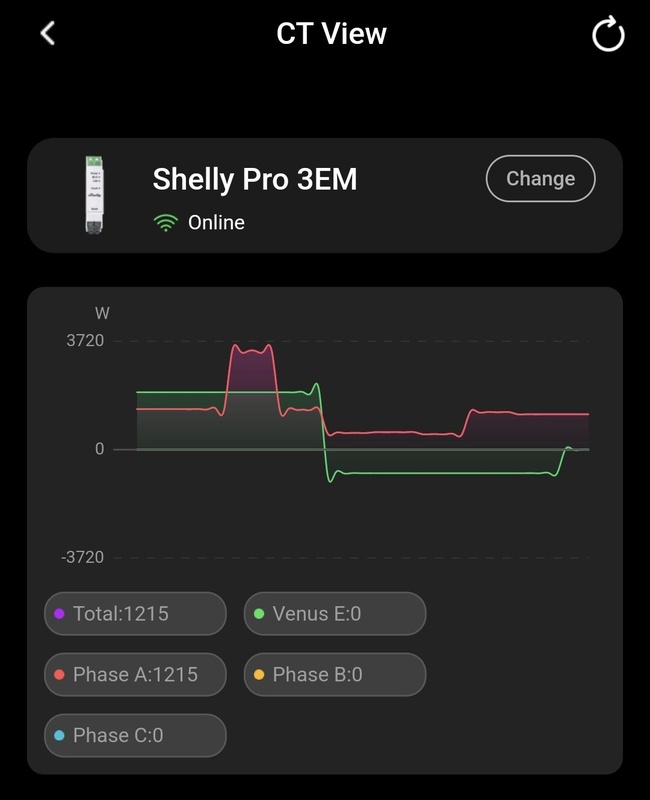Tap the green Wi-Fi online icon
The image size is (650, 800).
166,223
